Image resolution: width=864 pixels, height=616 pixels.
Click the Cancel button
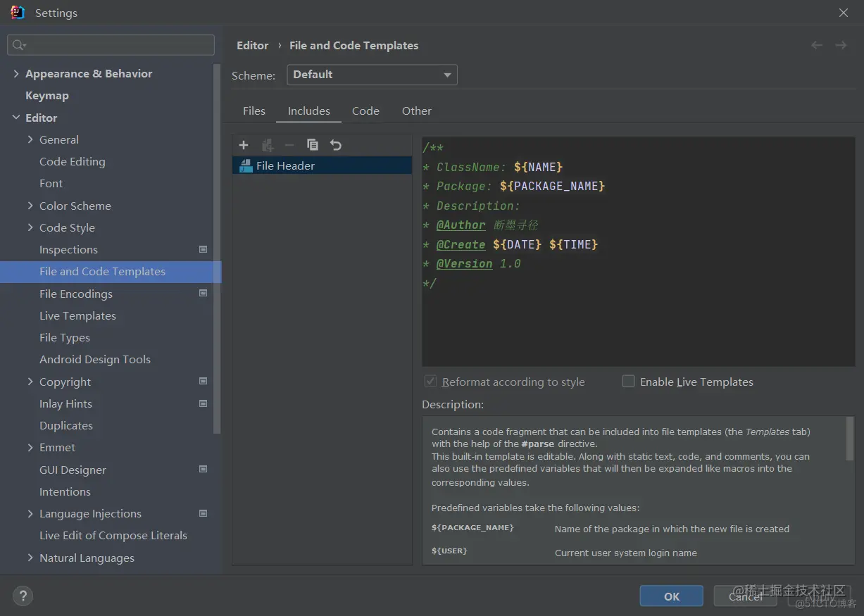click(746, 596)
